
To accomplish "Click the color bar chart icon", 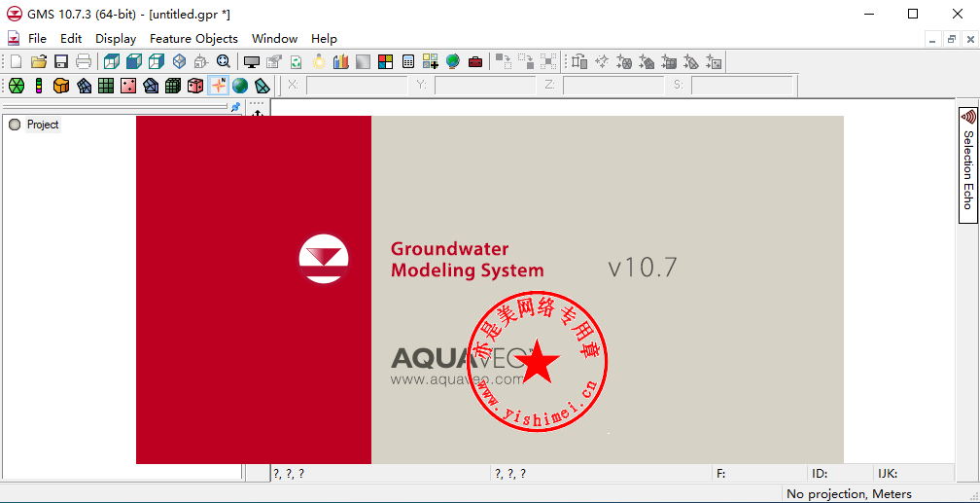I will [340, 61].
